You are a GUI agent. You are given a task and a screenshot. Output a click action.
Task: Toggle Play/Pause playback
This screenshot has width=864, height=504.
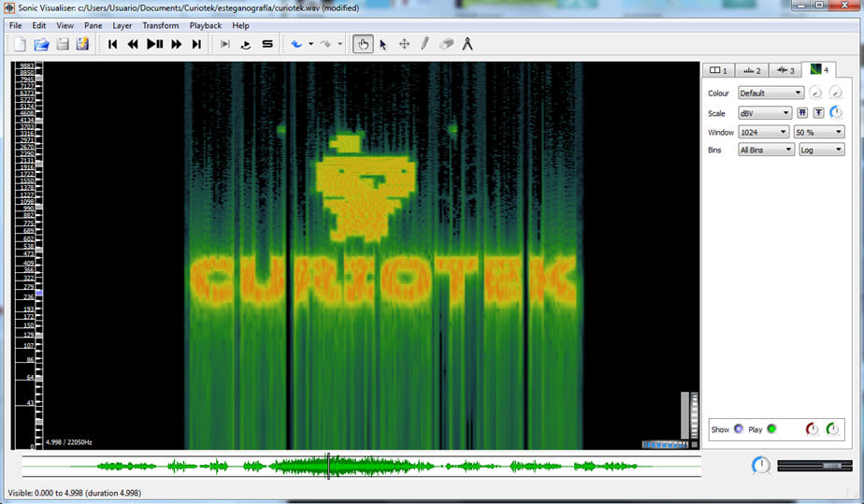[155, 44]
